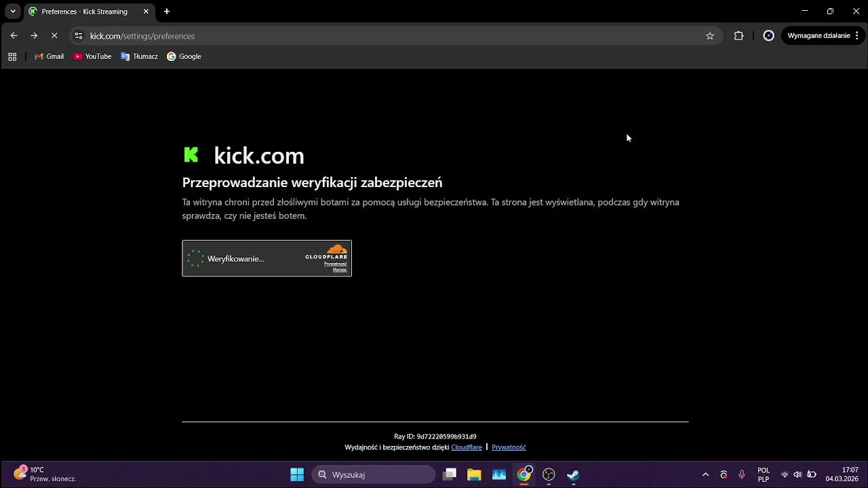
Task: Minimize the Chrome window
Action: pyautogui.click(x=805, y=12)
